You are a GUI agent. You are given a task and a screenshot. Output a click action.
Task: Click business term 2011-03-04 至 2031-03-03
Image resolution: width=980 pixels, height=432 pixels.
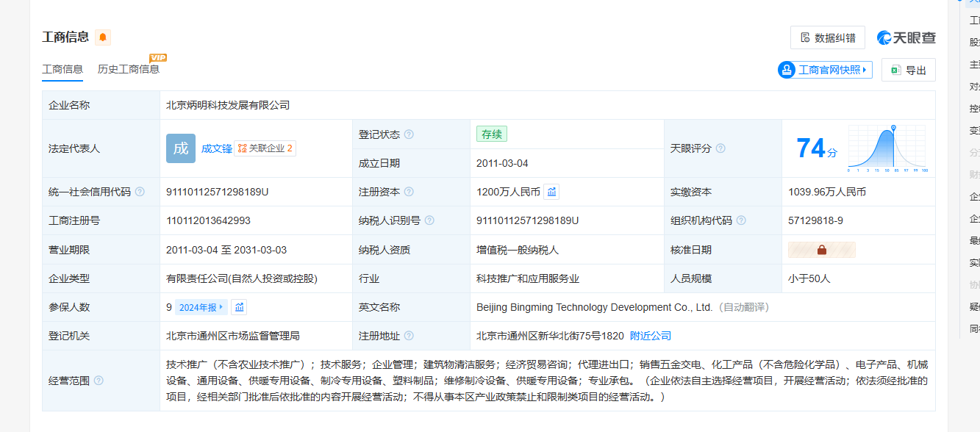click(226, 250)
